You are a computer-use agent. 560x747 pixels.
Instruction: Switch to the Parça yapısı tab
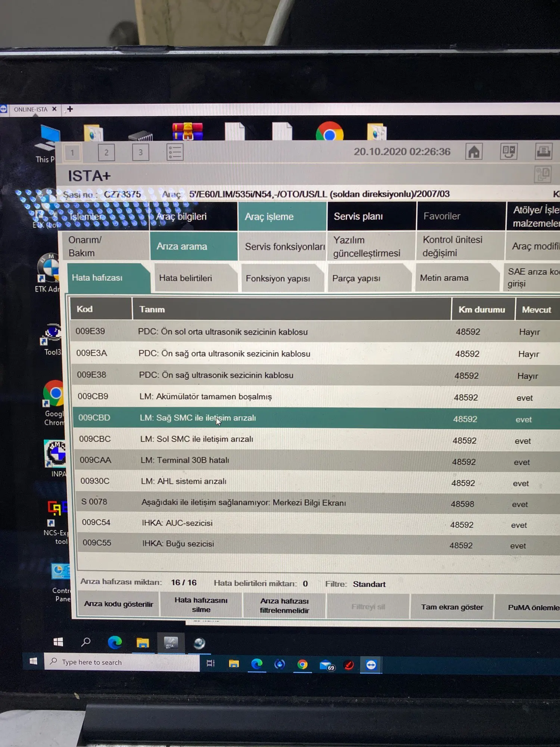[x=369, y=278]
